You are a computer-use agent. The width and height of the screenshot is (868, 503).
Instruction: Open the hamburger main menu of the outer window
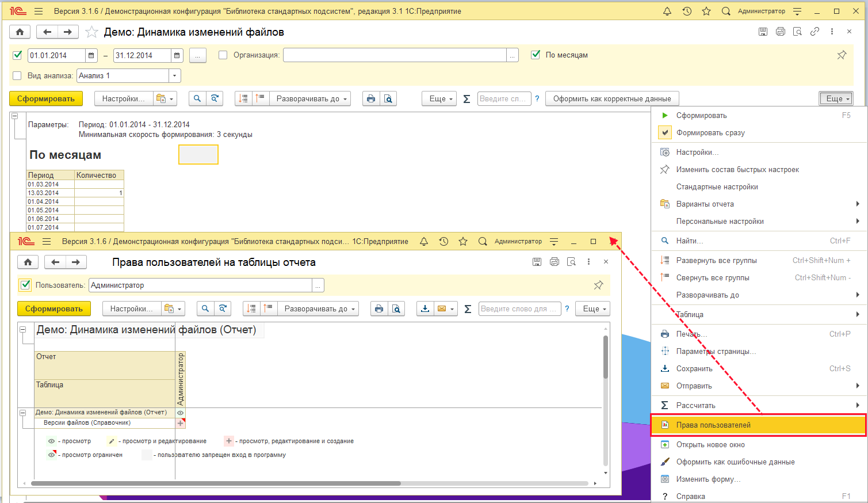[x=39, y=11]
